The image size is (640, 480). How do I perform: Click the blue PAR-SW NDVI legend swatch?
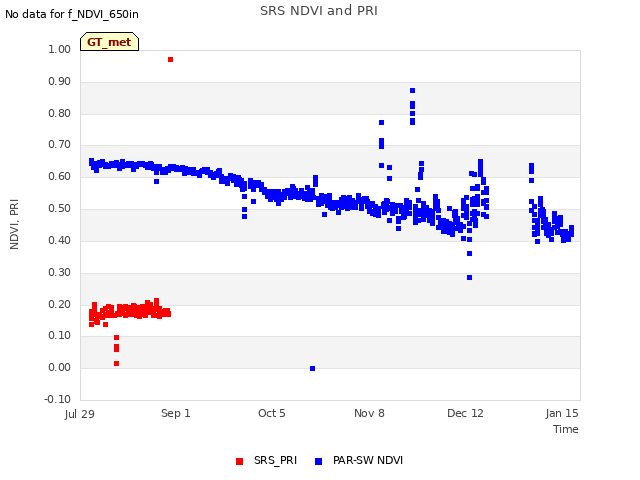point(318,461)
